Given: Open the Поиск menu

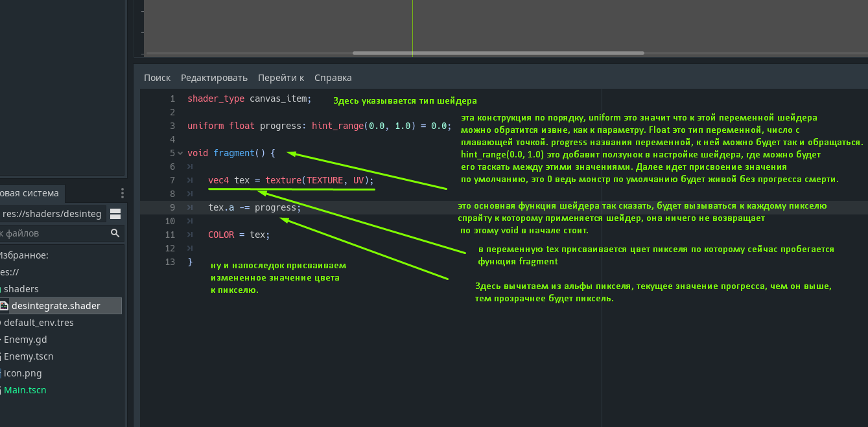Looking at the screenshot, I should tap(157, 78).
